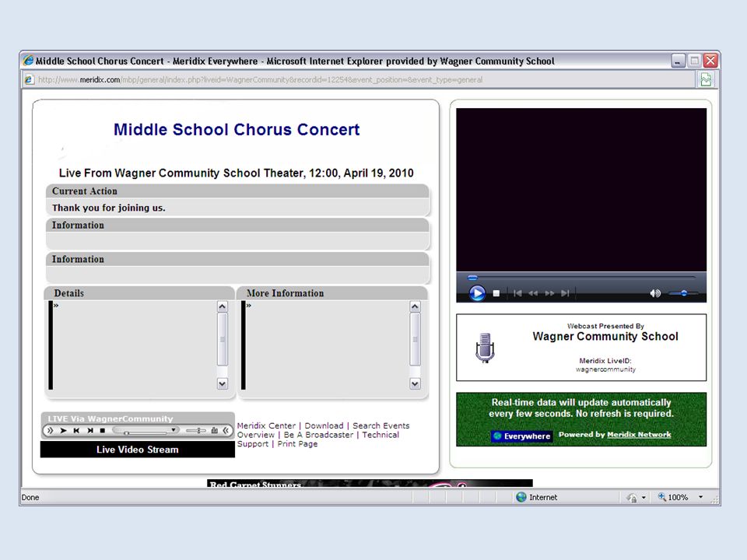
Task: Stop the LIVE Via WagnerCommunity audio player
Action: coord(103,430)
